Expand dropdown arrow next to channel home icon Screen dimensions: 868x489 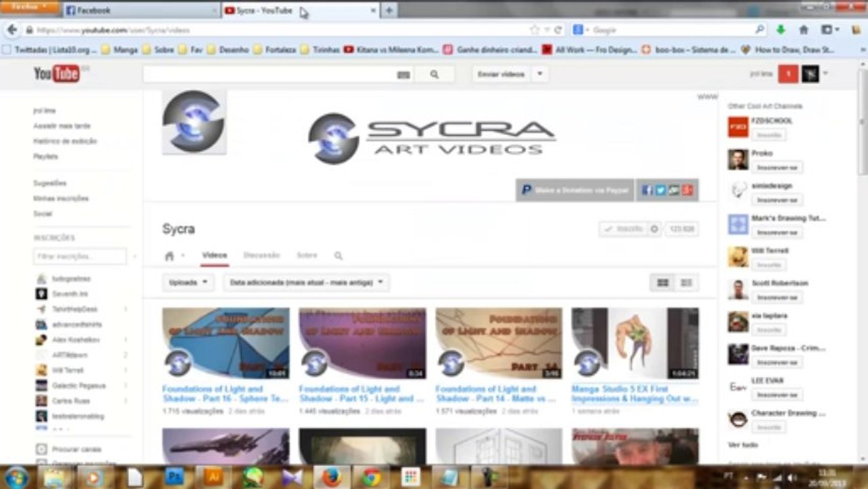point(183,257)
